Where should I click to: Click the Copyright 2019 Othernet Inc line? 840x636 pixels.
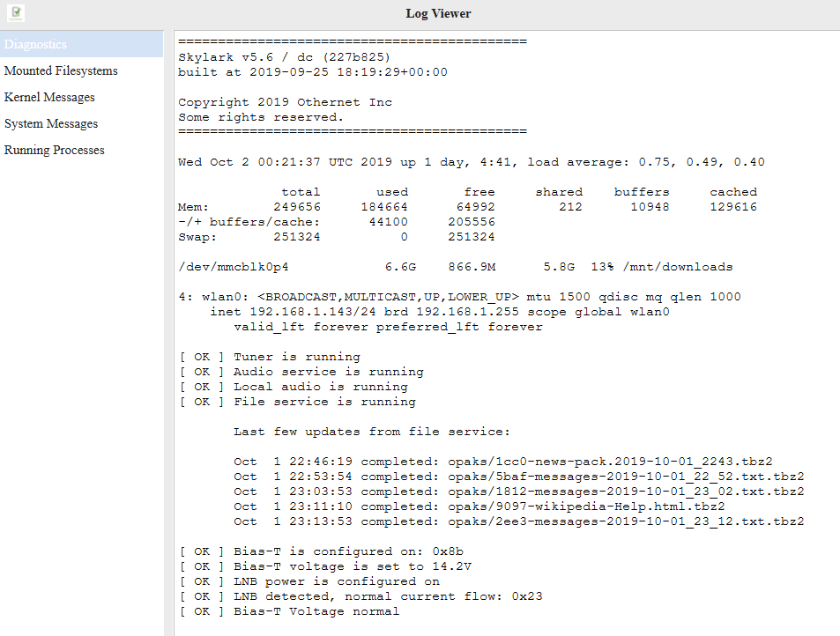(x=285, y=102)
